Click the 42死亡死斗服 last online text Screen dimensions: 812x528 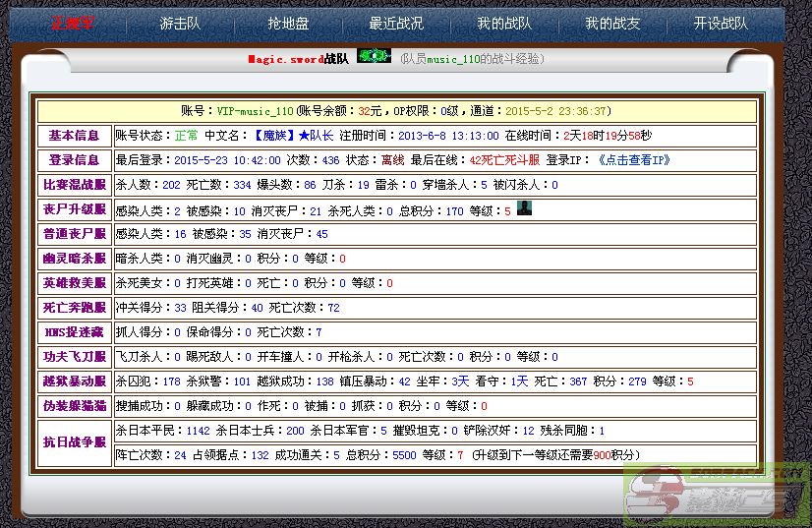(x=504, y=160)
